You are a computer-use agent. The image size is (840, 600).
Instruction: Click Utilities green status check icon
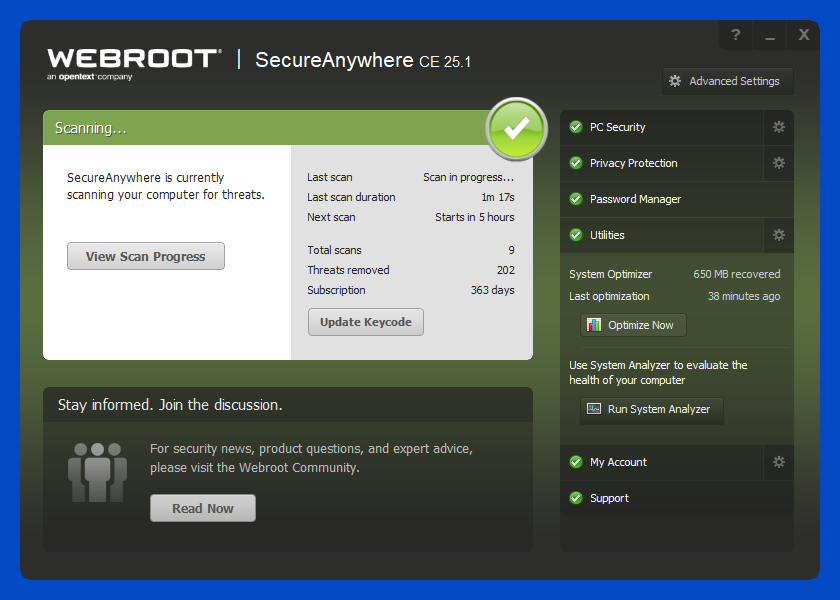pos(576,235)
